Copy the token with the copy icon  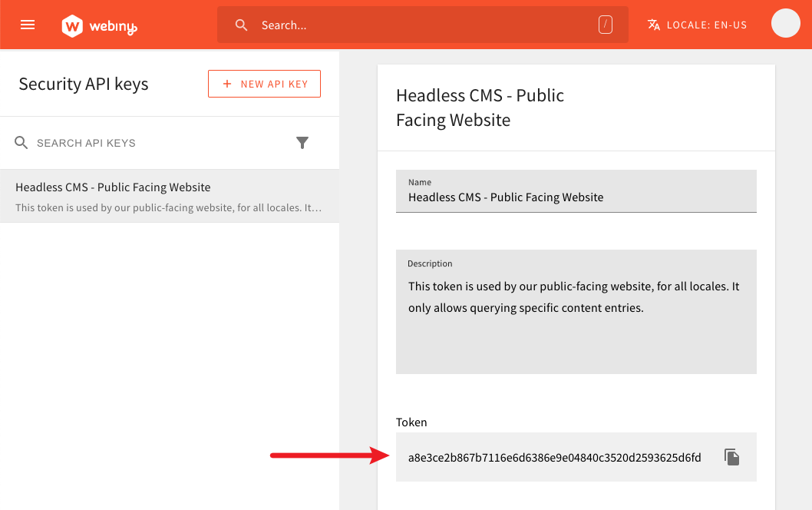coord(732,457)
